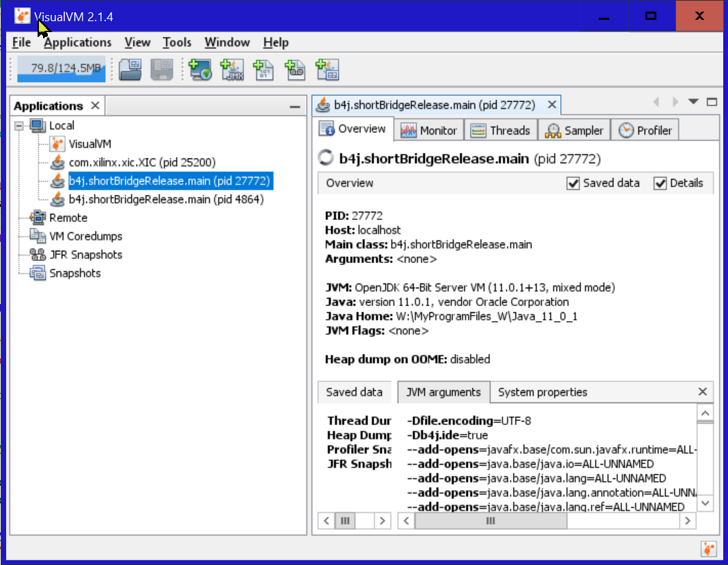Screen dimensions: 728x565
Task: Minimize the Applications panel
Action: (295, 107)
